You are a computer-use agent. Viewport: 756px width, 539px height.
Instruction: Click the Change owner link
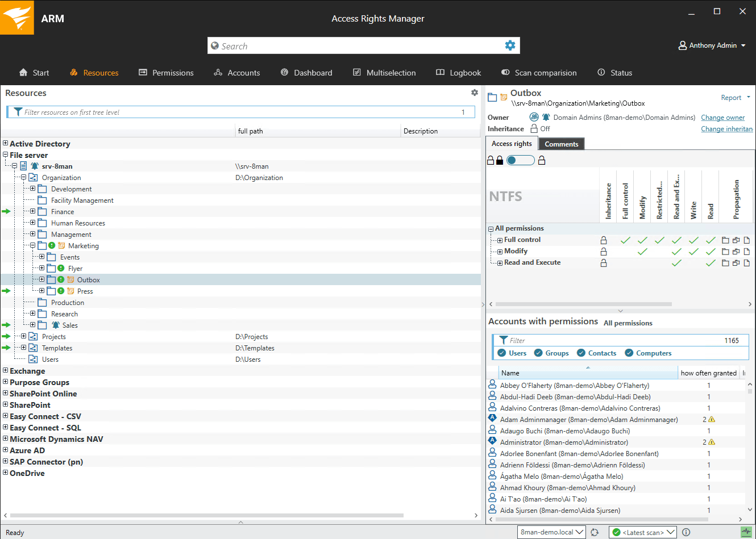click(722, 117)
